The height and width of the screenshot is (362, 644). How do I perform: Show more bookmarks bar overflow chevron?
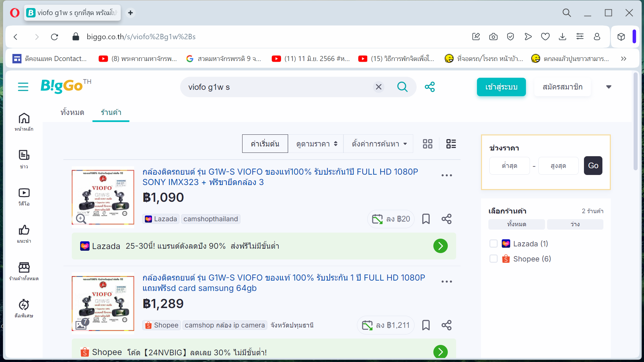(x=624, y=59)
